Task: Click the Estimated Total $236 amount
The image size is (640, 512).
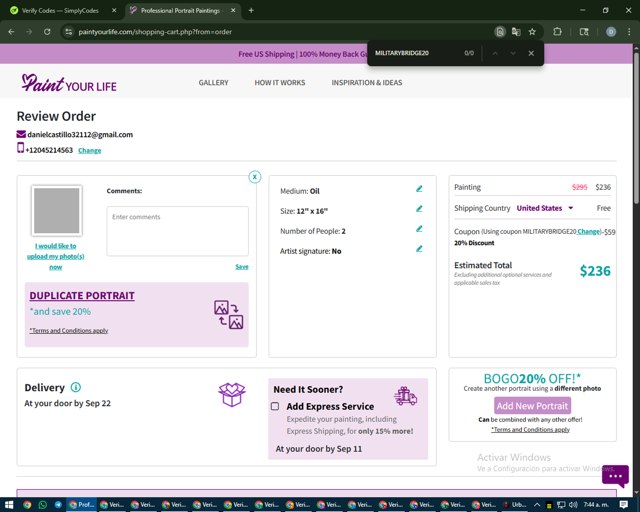Action: (x=595, y=271)
